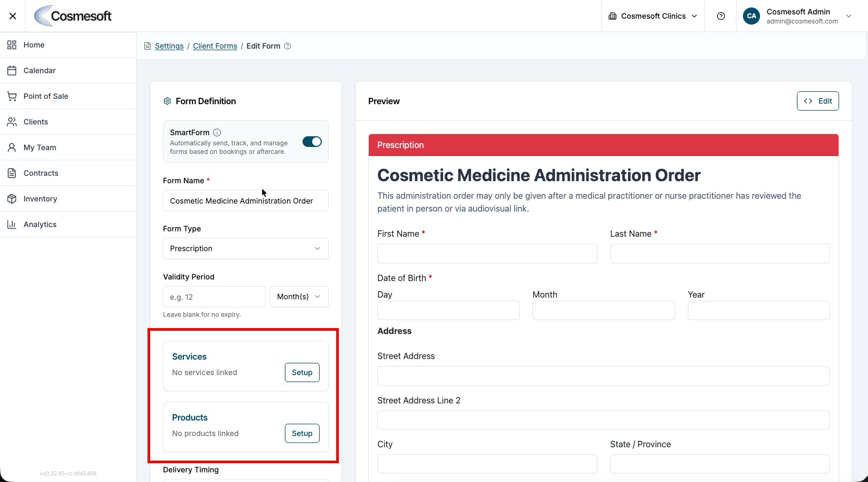Follow the Client Forms breadcrumb link
Image resolution: width=868 pixels, height=482 pixels.
click(x=215, y=46)
